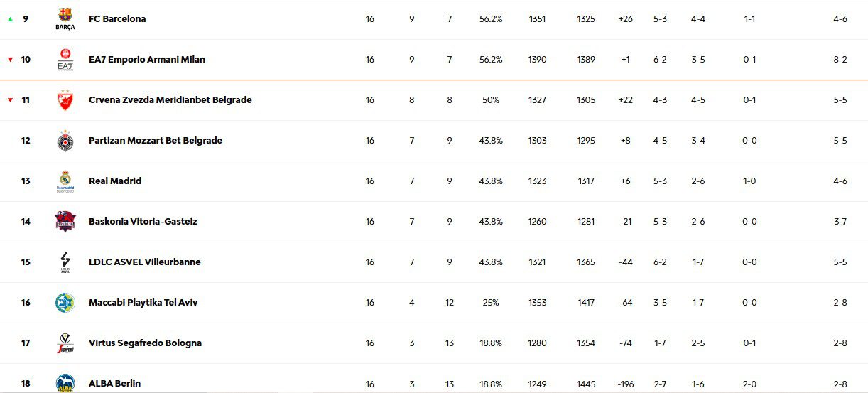Click the red down arrow beside rank 10
The width and height of the screenshot is (868, 393).
click(x=10, y=60)
